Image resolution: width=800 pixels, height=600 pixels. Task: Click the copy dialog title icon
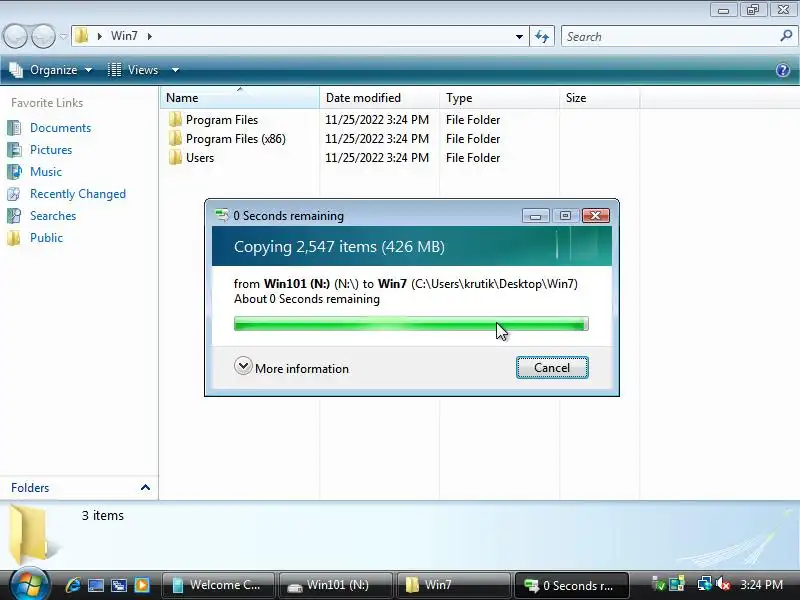click(x=222, y=215)
